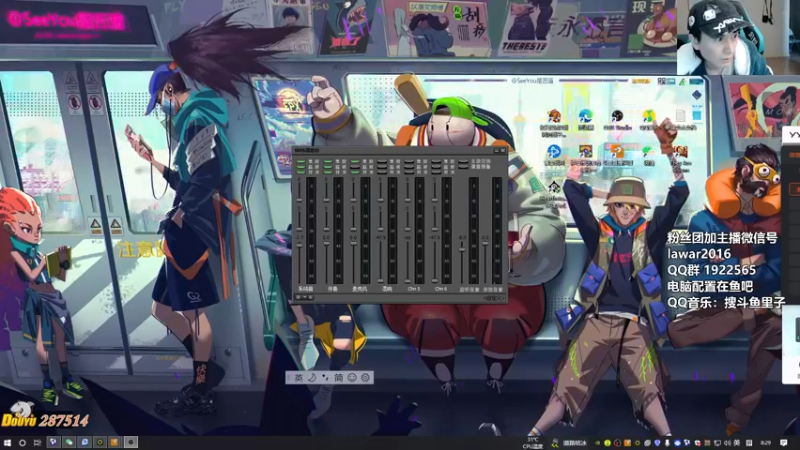800x450 pixels.
Task: Click the taskbar clock showing 8:29
Action: coord(766,443)
